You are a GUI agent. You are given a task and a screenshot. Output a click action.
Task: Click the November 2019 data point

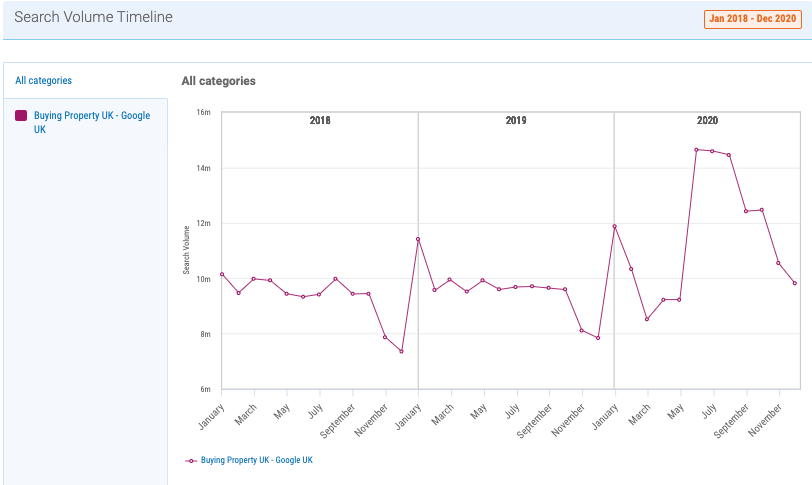click(582, 330)
